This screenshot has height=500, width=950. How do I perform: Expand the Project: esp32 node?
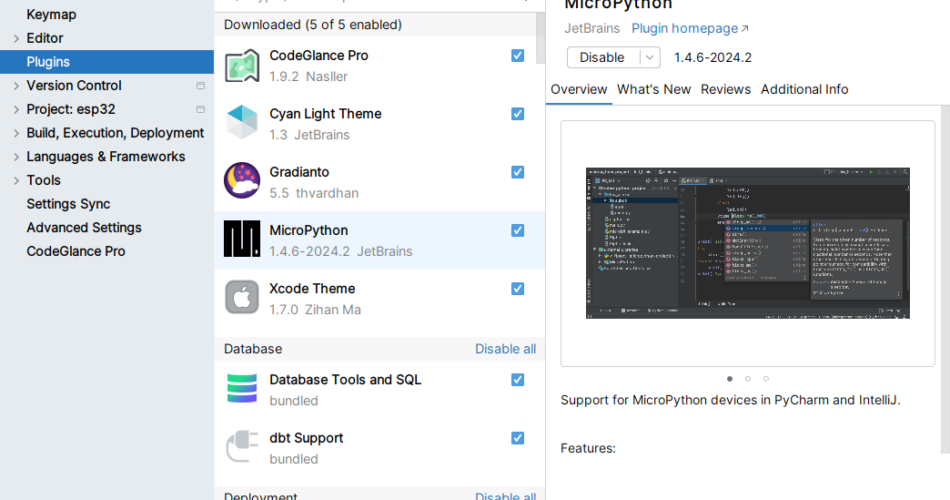coord(16,109)
